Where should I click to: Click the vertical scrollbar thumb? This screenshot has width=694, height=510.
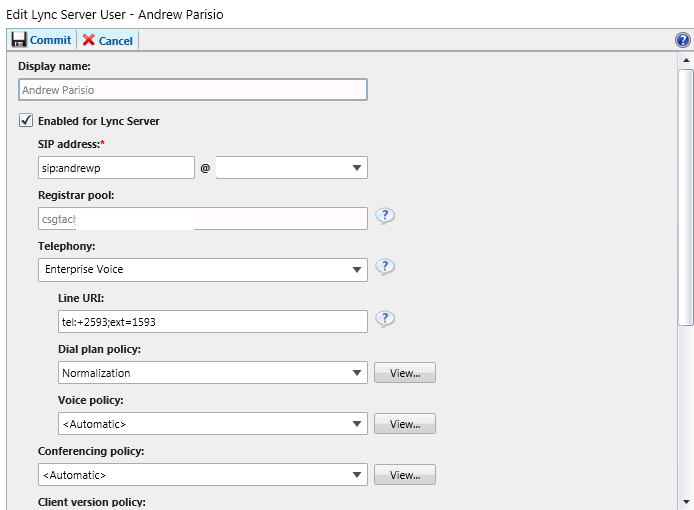coord(686,197)
